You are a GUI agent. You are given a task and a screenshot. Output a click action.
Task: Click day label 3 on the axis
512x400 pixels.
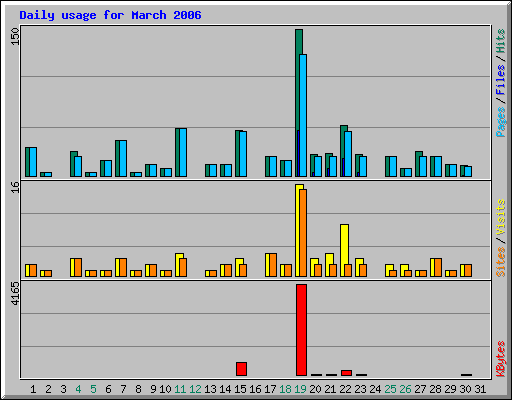click(x=63, y=389)
